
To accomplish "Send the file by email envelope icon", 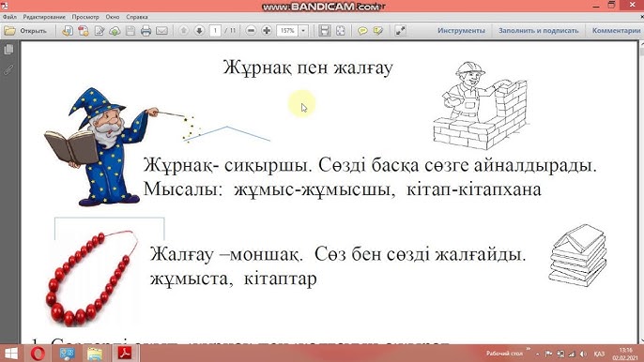I will (161, 31).
